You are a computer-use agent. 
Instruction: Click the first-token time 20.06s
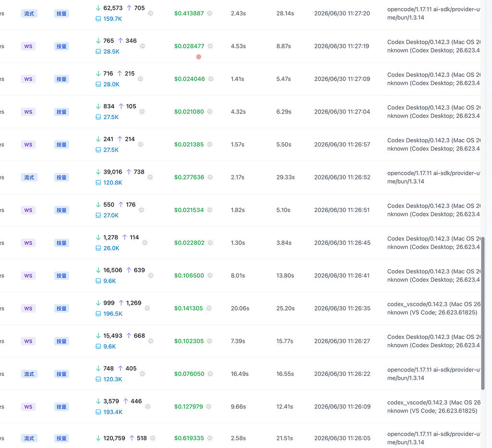tap(240, 308)
